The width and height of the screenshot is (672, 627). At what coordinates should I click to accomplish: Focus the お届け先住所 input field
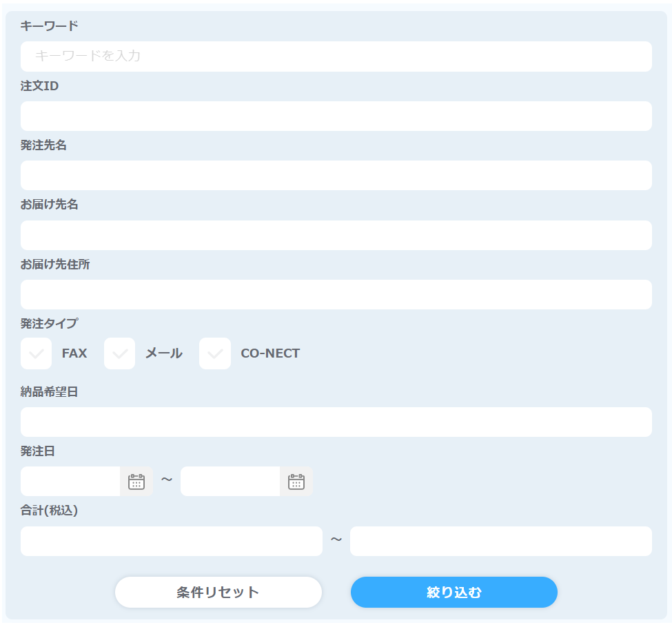pos(336,294)
